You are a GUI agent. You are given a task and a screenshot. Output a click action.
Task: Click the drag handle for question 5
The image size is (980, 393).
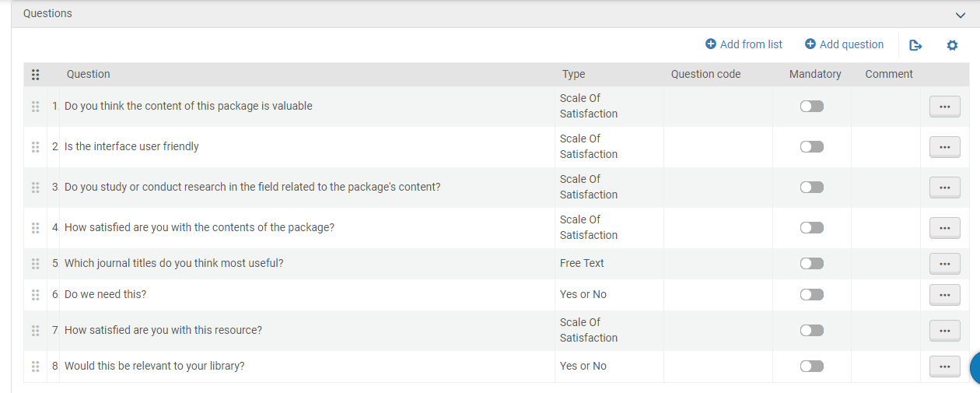pos(35,264)
